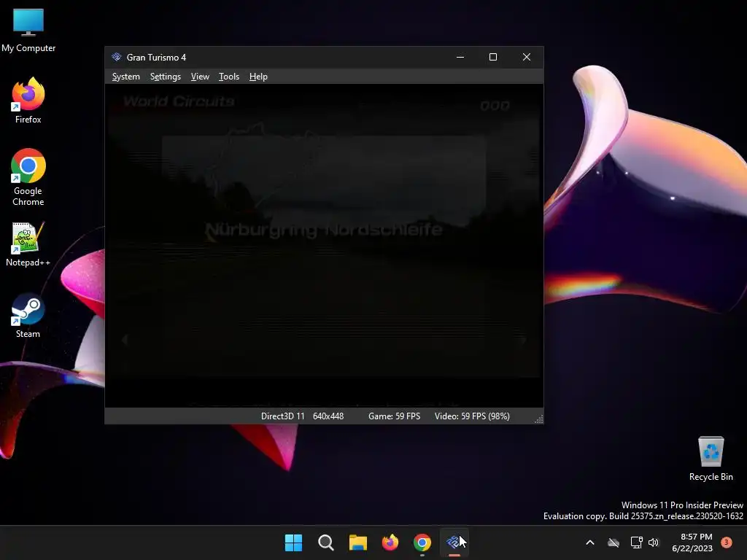Open the Windows Start menu

[x=293, y=542]
